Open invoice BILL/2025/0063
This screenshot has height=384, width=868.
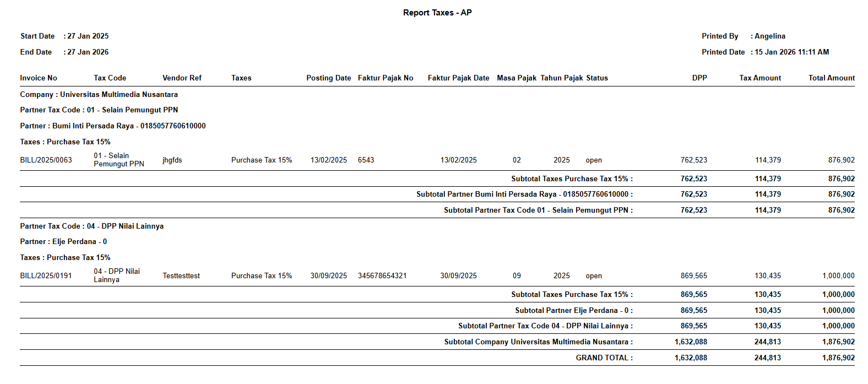click(46, 160)
